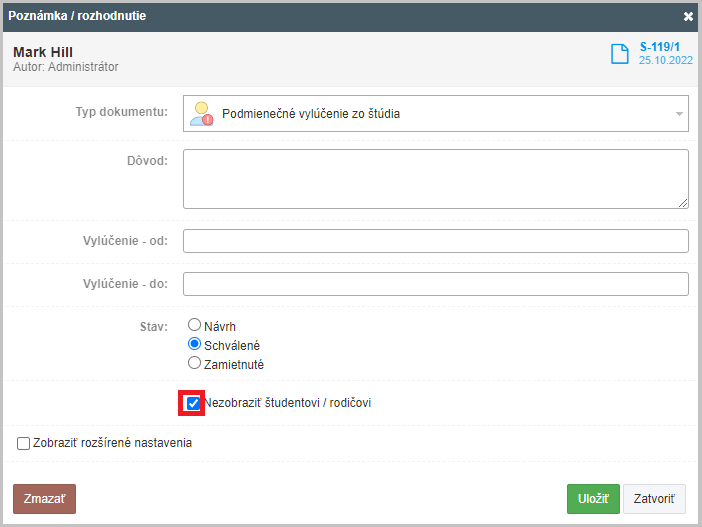Focus the Vylúčenie - do field
This screenshot has height=527, width=702.
(436, 284)
